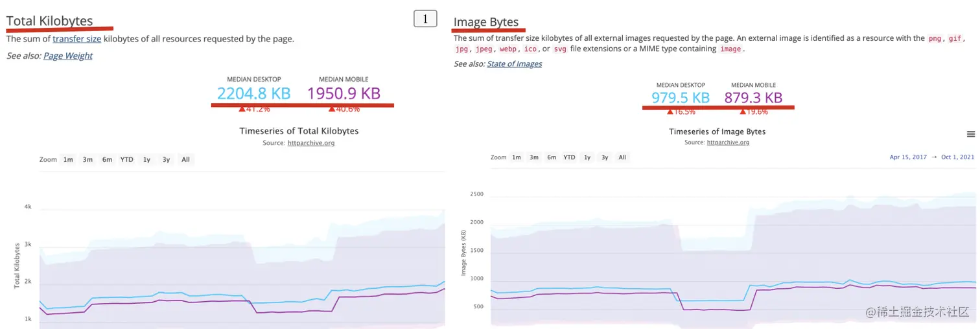Select 3m zoom on Total Kilobytes chart
This screenshot has height=329, width=980.
click(87, 159)
